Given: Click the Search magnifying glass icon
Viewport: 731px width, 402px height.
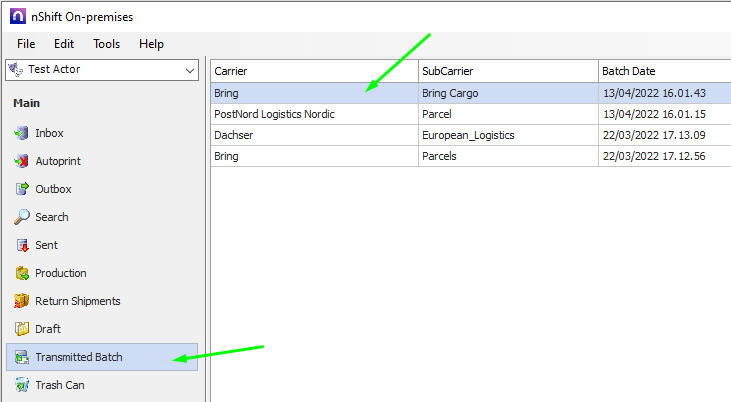Looking at the screenshot, I should coord(22,217).
